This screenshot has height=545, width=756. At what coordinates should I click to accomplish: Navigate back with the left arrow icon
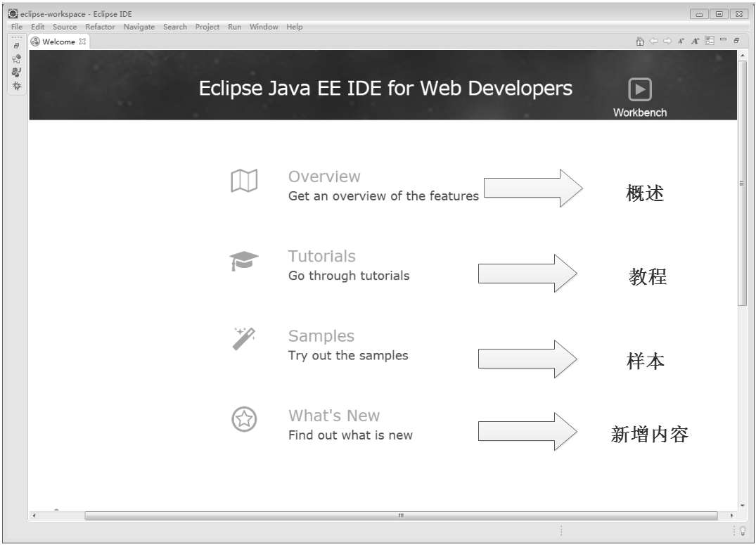tap(654, 41)
